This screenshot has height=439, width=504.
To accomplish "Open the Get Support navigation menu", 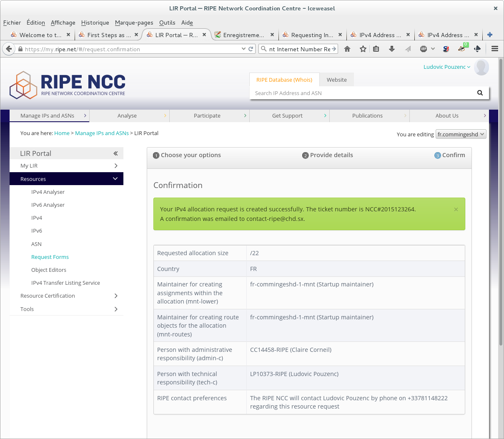I will click(289, 115).
